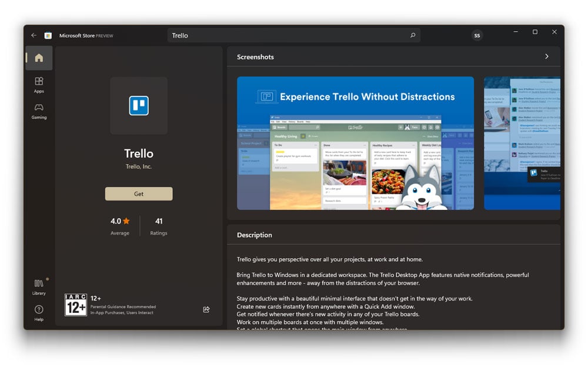Open the SS user profile avatar
Viewport: 588px width, 367px height.
pyautogui.click(x=477, y=35)
